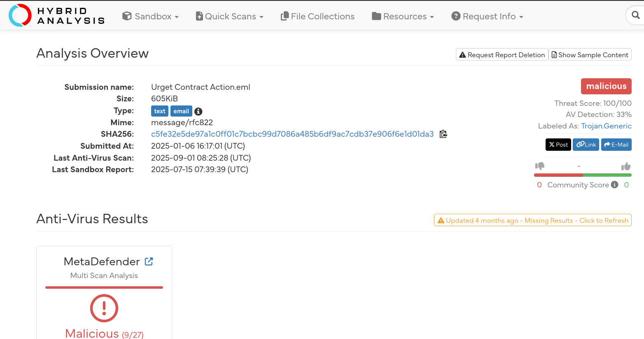Open the search panel via the magnifier icon
Viewport: 644px width, 339px height.
click(x=635, y=15)
